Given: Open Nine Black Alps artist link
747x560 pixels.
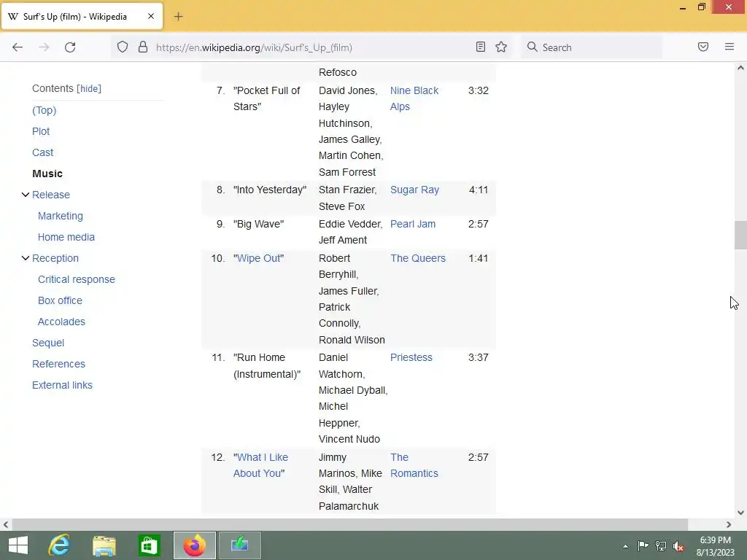Looking at the screenshot, I should pyautogui.click(x=414, y=98).
